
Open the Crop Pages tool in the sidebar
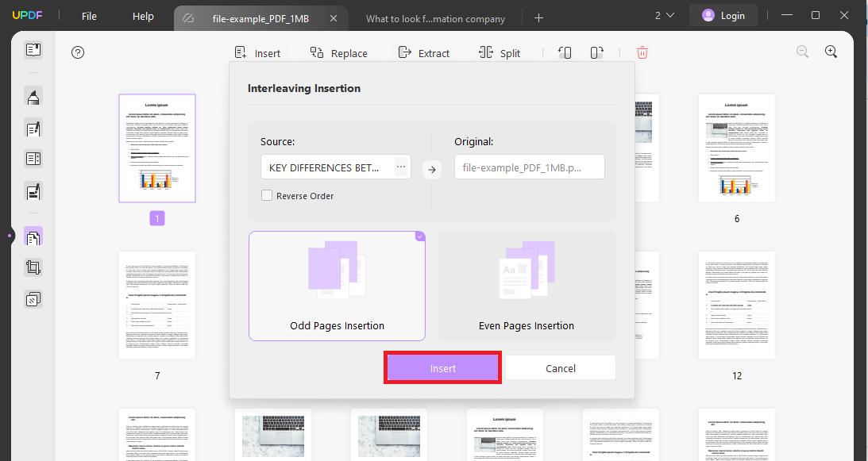(33, 267)
